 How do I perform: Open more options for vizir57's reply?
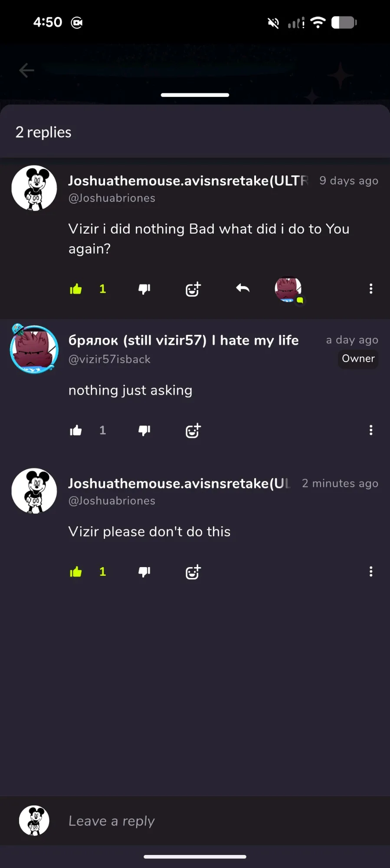371,430
